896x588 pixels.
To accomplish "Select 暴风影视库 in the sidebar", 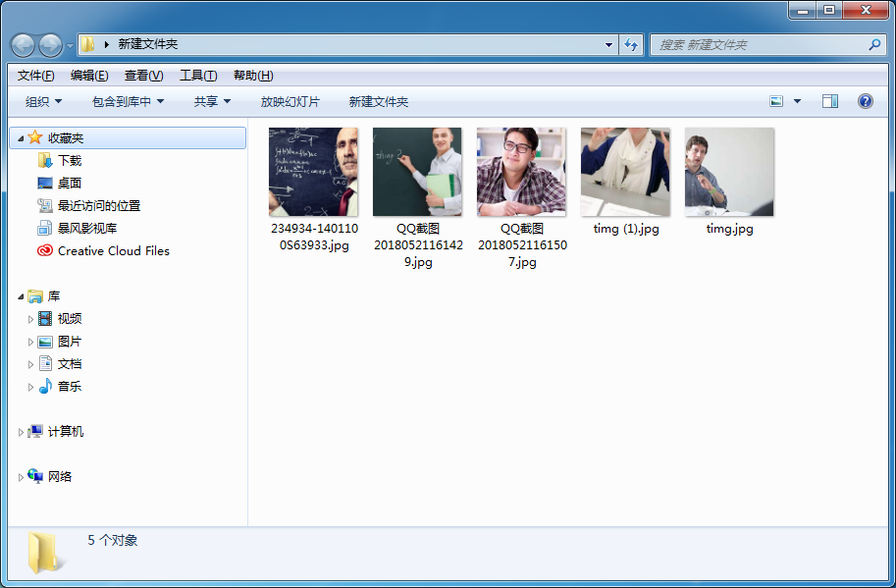I will point(86,229).
